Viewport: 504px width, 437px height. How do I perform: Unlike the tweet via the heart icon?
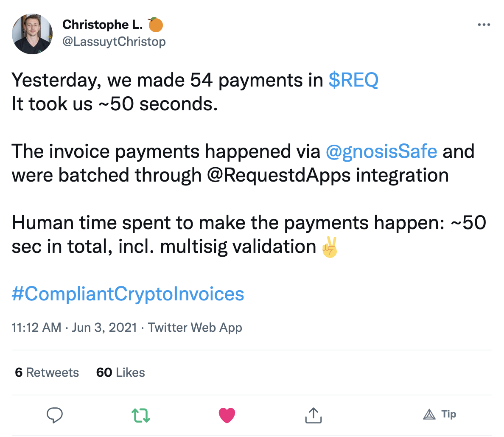[227, 415]
